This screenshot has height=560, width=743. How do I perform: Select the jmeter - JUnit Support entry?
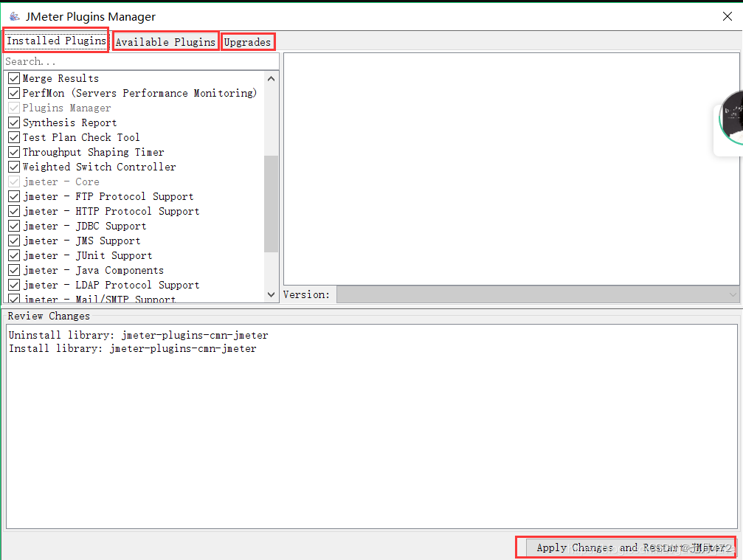(87, 255)
